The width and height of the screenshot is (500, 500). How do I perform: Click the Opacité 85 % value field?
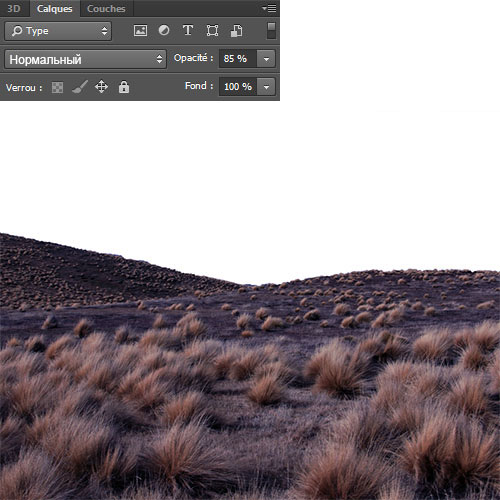238,59
